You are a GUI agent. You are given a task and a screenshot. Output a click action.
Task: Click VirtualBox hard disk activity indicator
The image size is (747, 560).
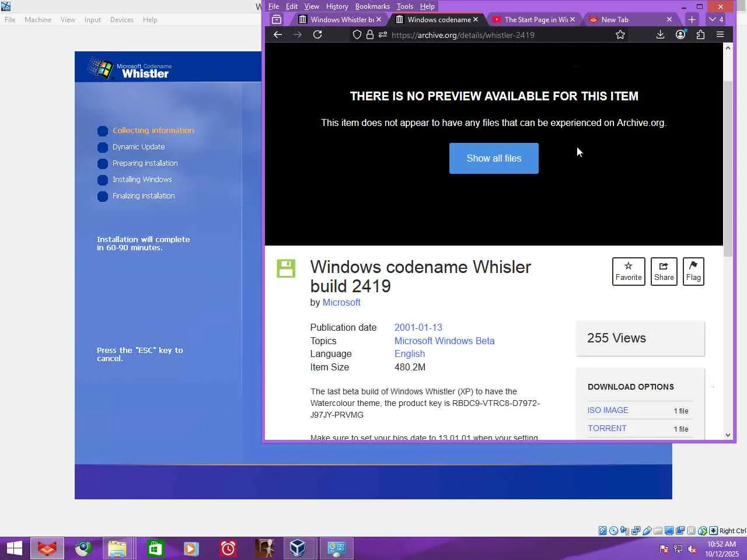coord(603,531)
